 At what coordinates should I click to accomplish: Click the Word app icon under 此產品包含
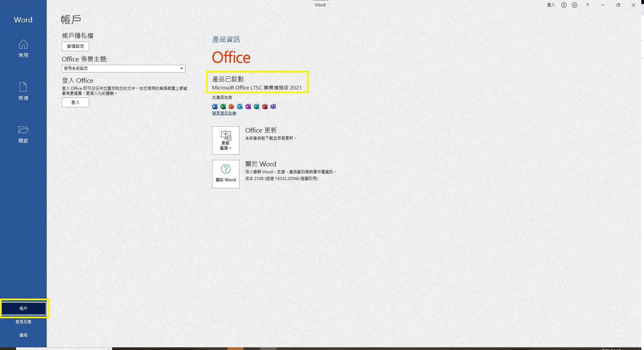tap(214, 107)
